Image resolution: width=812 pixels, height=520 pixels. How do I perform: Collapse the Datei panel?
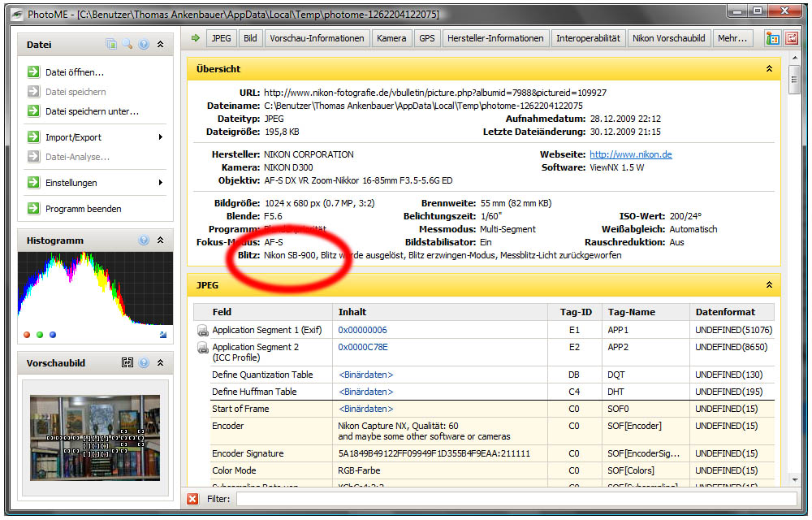coord(161,44)
